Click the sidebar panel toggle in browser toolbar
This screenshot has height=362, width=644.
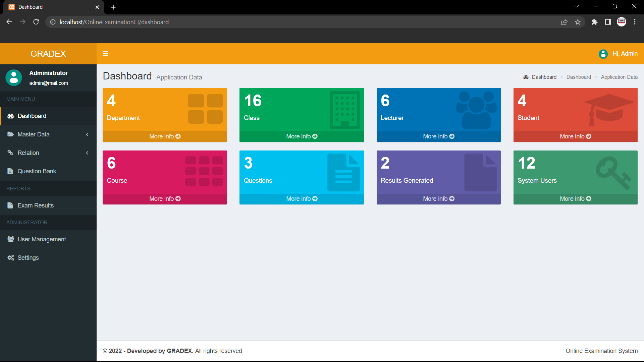point(608,22)
